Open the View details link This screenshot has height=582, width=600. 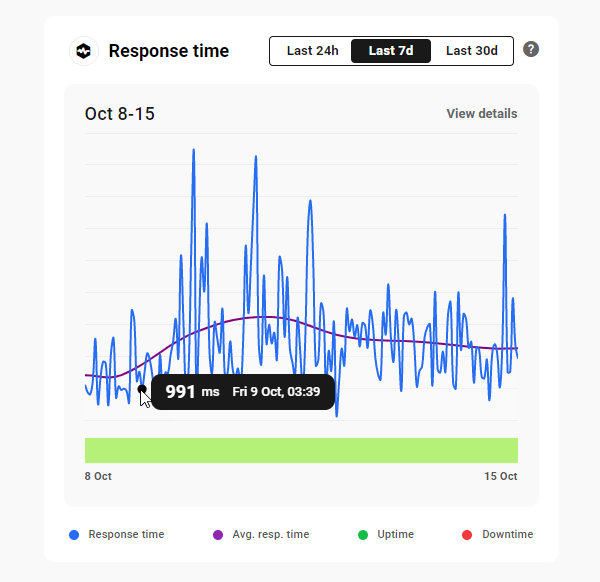tap(481, 114)
